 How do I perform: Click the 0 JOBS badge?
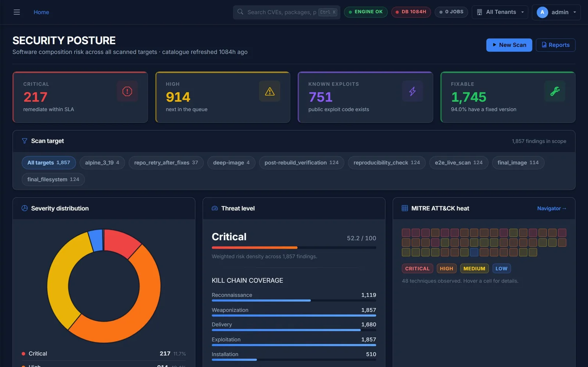coord(451,12)
